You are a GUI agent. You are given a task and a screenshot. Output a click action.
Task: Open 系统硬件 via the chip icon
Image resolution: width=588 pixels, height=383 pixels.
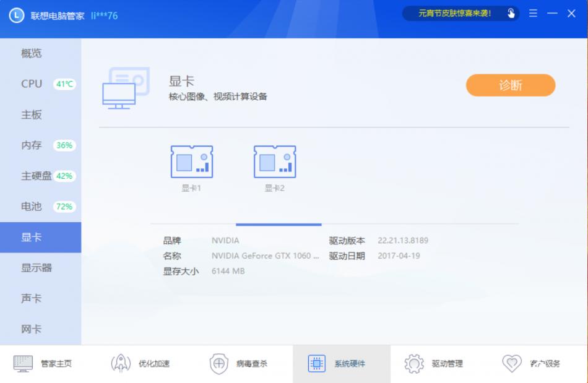(317, 363)
